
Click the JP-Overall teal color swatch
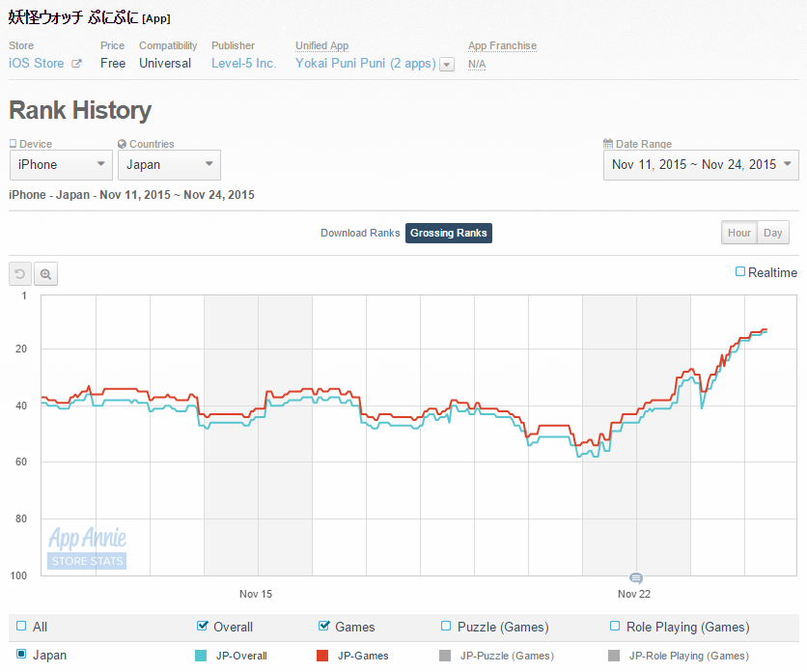click(201, 656)
